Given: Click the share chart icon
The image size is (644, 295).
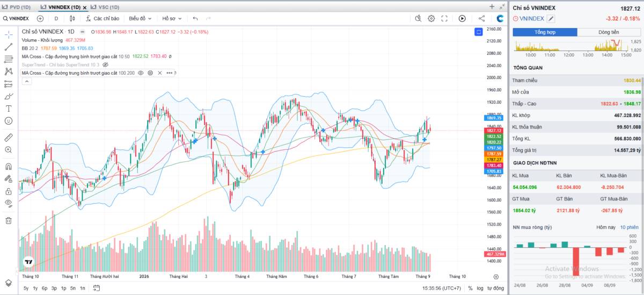Looking at the screenshot, I should click(481, 18).
